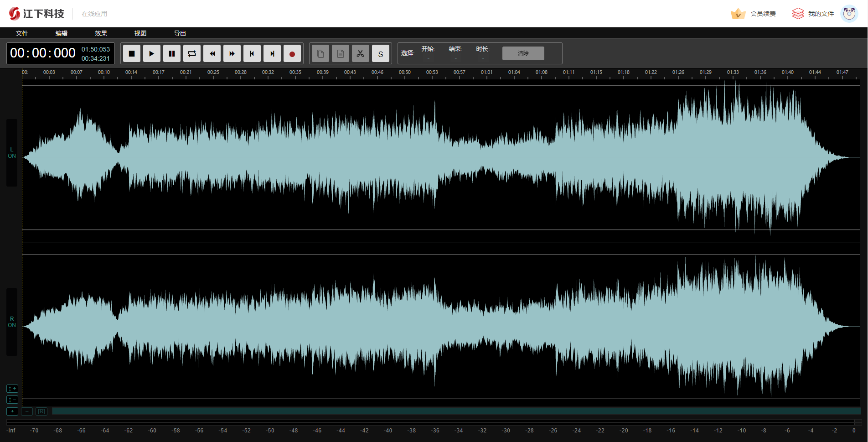Open the 文件 menu

(22, 33)
